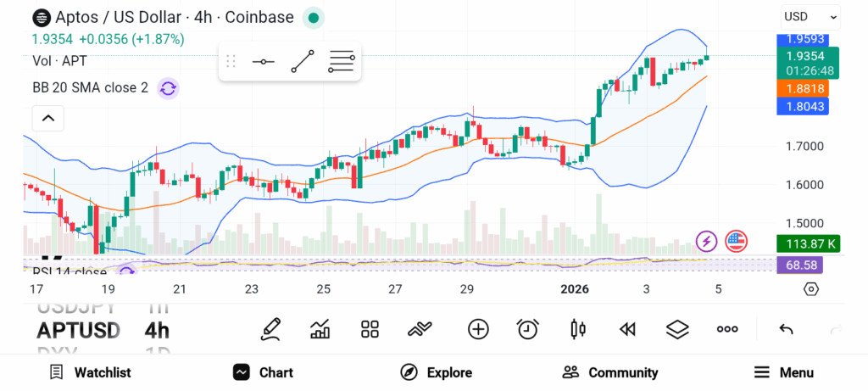Collapse the indicator legend with the chevron
The width and height of the screenshot is (868, 391).
click(47, 119)
